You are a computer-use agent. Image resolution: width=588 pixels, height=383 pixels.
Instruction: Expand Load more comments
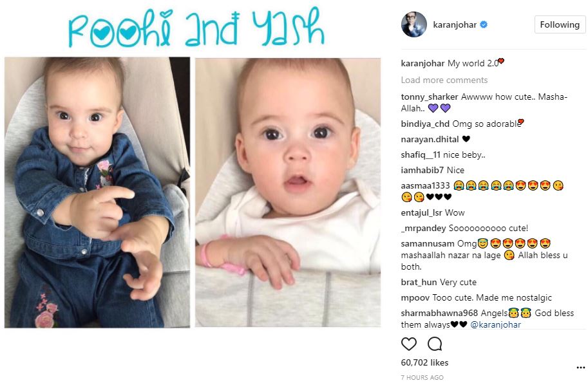coord(444,80)
